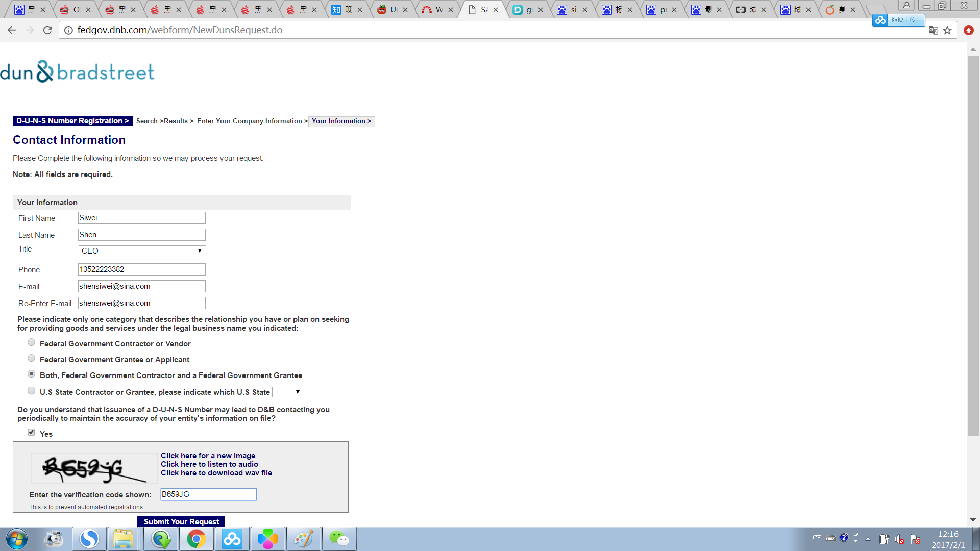Viewport: 980px width, 551px height.
Task: Click Submit Your Request button
Action: [181, 521]
